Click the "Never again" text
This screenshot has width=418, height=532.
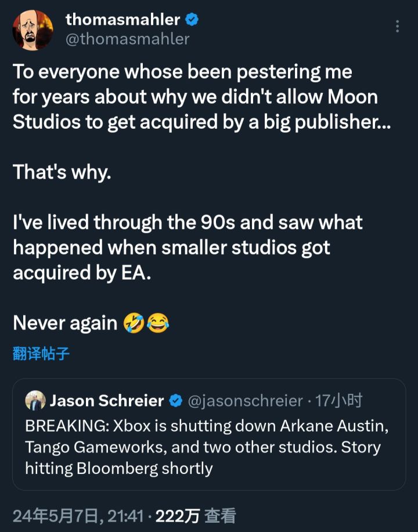pyautogui.click(x=65, y=323)
